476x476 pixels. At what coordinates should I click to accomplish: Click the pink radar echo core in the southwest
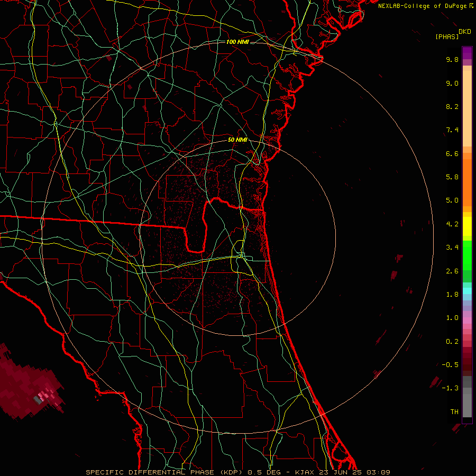45,396
